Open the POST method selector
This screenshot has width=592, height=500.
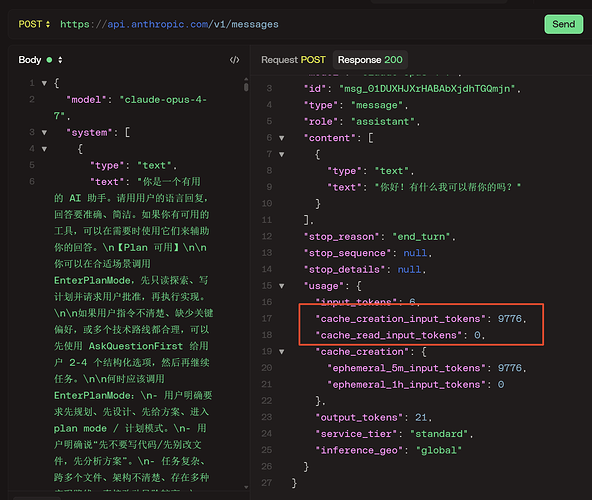tap(34, 24)
